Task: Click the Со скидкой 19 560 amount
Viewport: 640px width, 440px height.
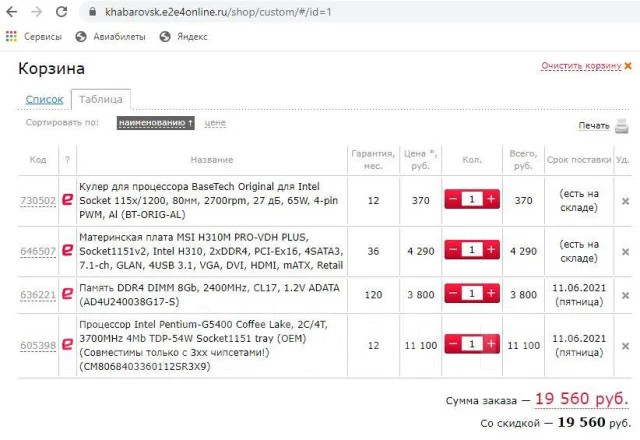Action: pos(581,422)
